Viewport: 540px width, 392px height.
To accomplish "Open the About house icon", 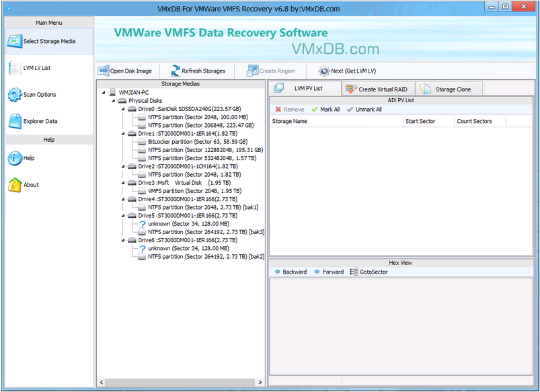I will click(x=15, y=185).
